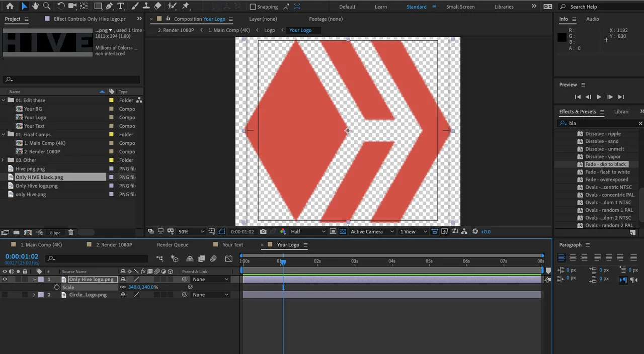Hide the Only Hive logo.png layer
The width and height of the screenshot is (644, 354).
pyautogui.click(x=5, y=279)
